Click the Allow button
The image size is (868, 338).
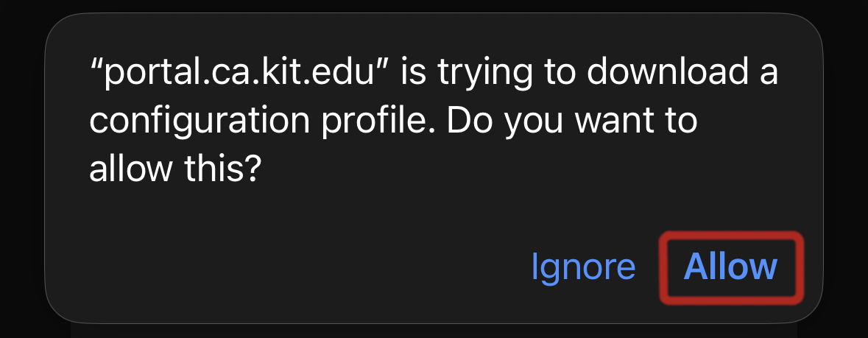click(730, 267)
